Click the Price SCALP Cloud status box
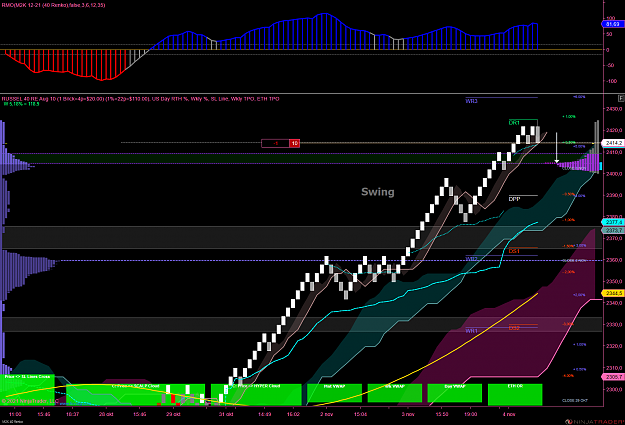This screenshot has height=425, width=625. (x=136, y=394)
